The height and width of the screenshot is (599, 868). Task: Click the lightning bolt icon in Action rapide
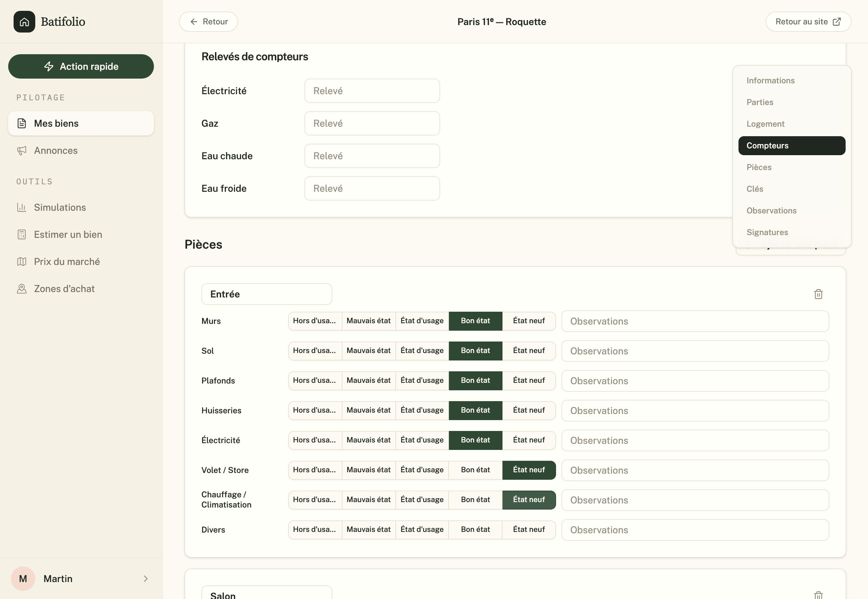point(49,66)
